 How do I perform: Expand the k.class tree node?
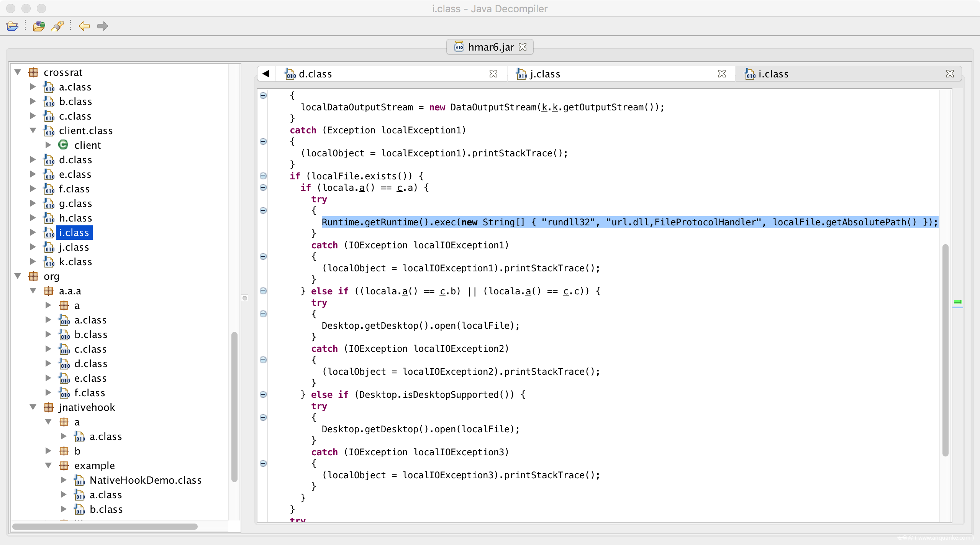33,262
